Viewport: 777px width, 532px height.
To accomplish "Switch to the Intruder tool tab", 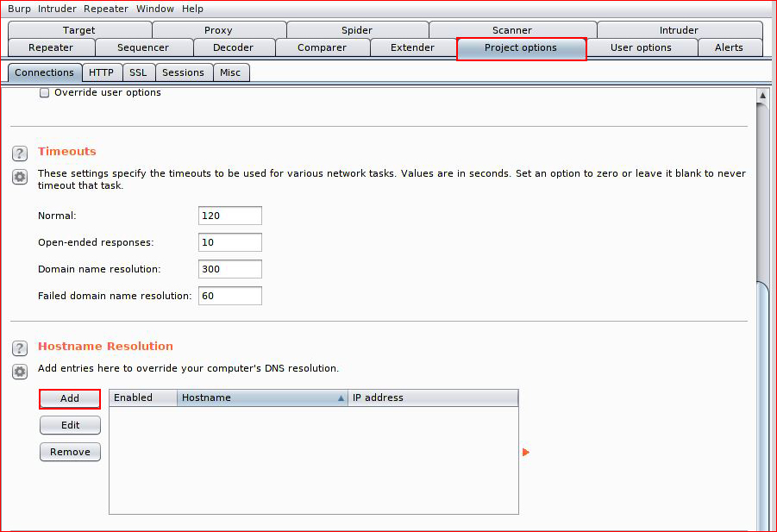I will tap(679, 29).
